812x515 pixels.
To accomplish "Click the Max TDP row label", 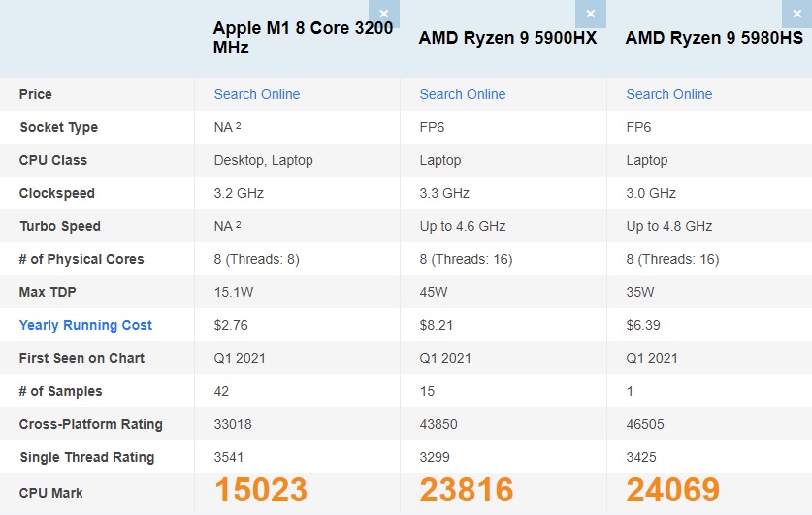I will (48, 293).
